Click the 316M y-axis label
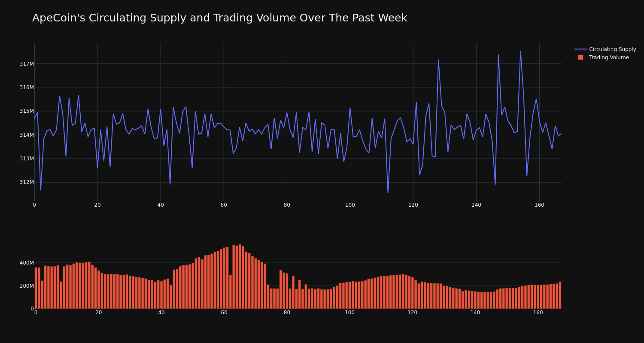The width and height of the screenshot is (644, 343). [x=27, y=87]
